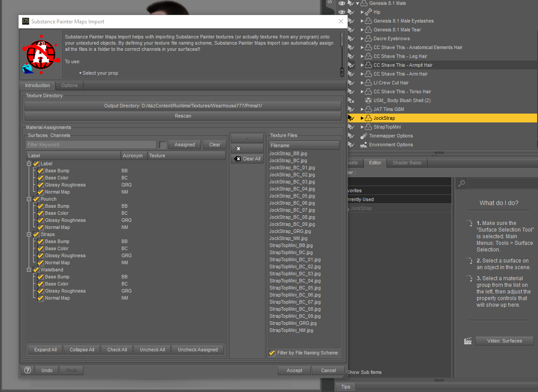Click the Genesis 8.1 Male figure icon
The width and height of the screenshot is (538, 392).
364,3
